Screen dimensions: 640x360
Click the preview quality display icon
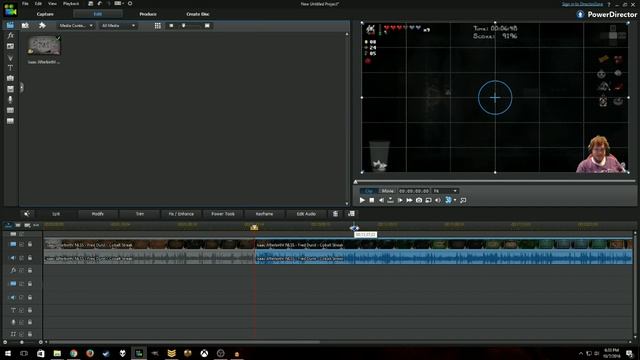pyautogui.click(x=428, y=200)
